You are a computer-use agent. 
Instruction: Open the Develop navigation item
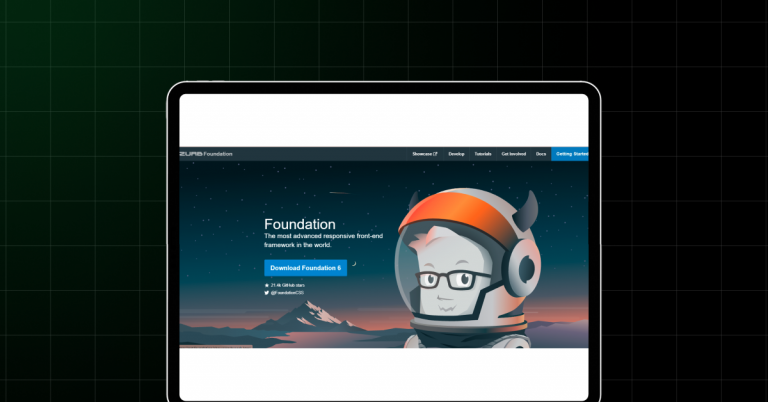(456, 154)
